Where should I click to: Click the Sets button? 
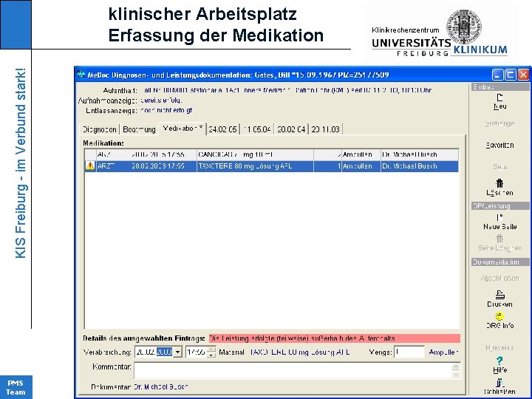(499, 166)
